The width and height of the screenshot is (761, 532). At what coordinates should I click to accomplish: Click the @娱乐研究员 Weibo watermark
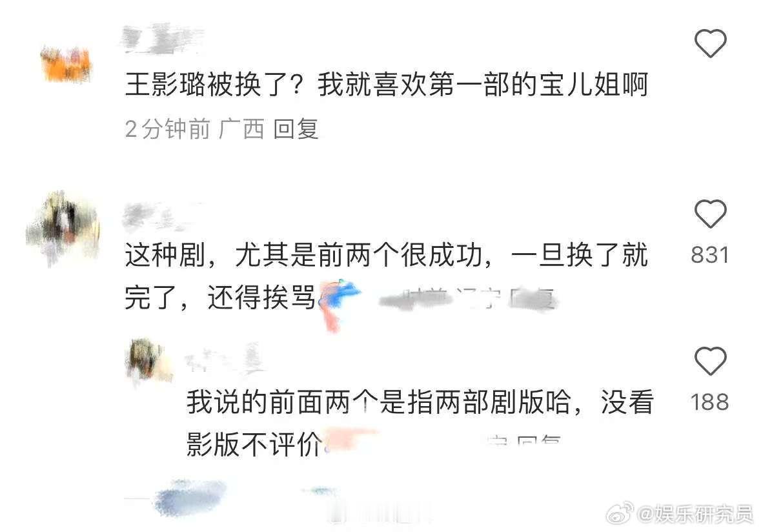(695, 514)
